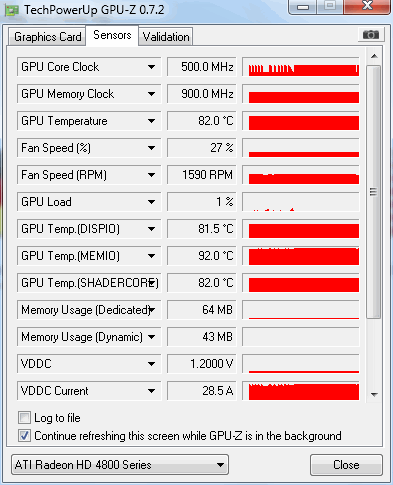Open the Fan Speed (RPM) dropdown
The width and height of the screenshot is (393, 485).
tap(151, 175)
